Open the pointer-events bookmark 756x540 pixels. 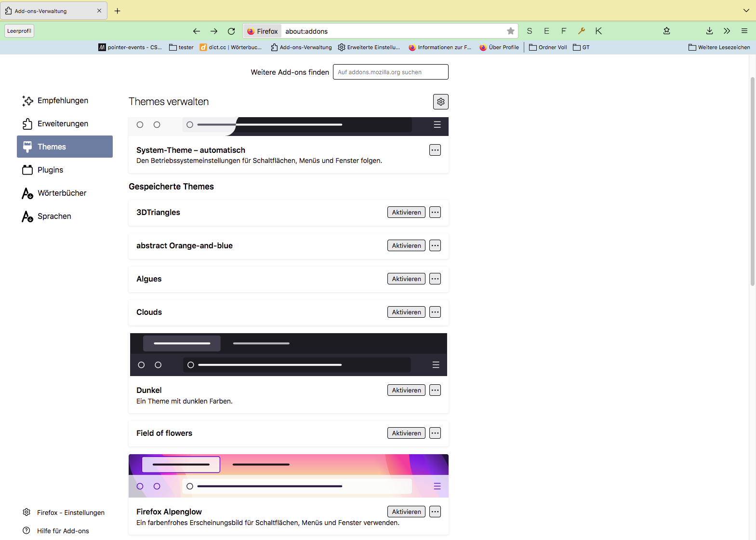coord(130,47)
